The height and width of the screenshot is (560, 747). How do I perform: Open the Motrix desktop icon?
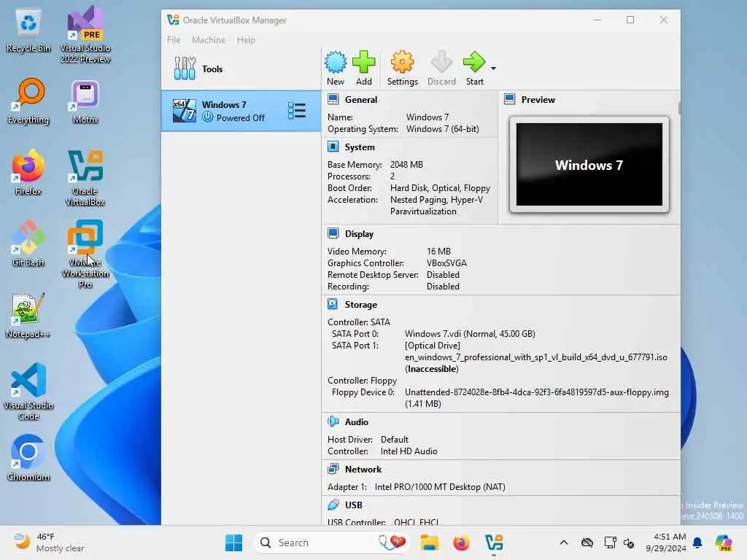tap(85, 101)
